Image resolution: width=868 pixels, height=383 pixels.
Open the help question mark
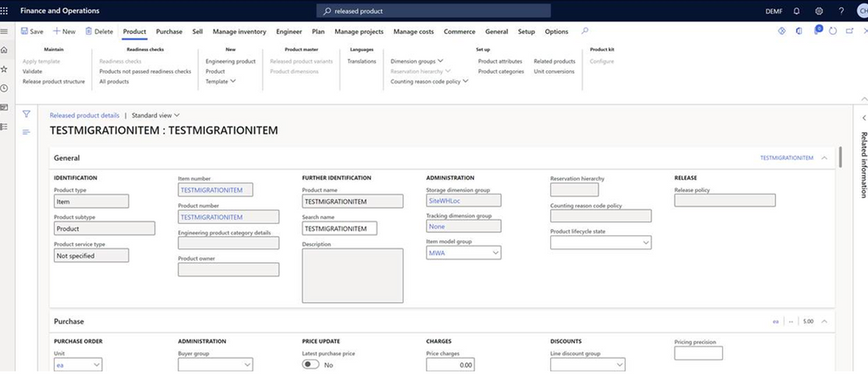click(x=841, y=11)
